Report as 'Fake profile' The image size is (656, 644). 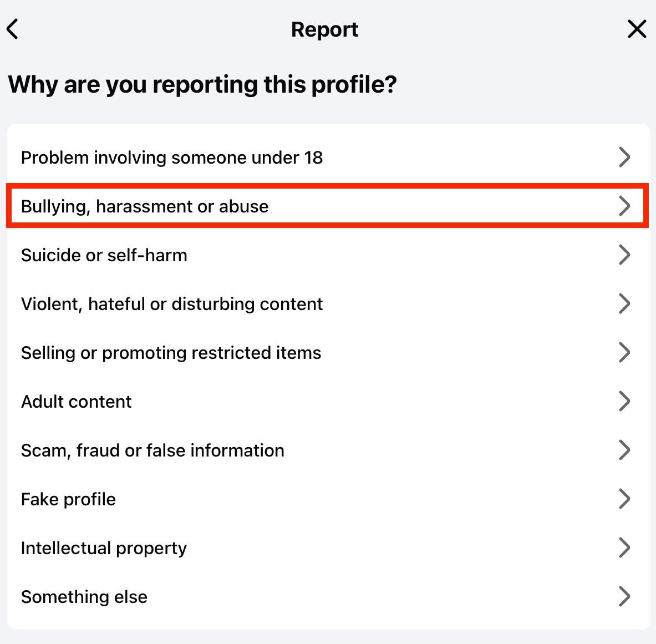point(69,499)
